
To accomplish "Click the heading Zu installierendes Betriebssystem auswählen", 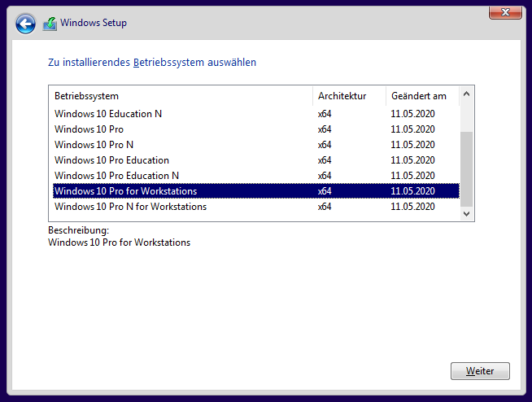I will click(152, 63).
